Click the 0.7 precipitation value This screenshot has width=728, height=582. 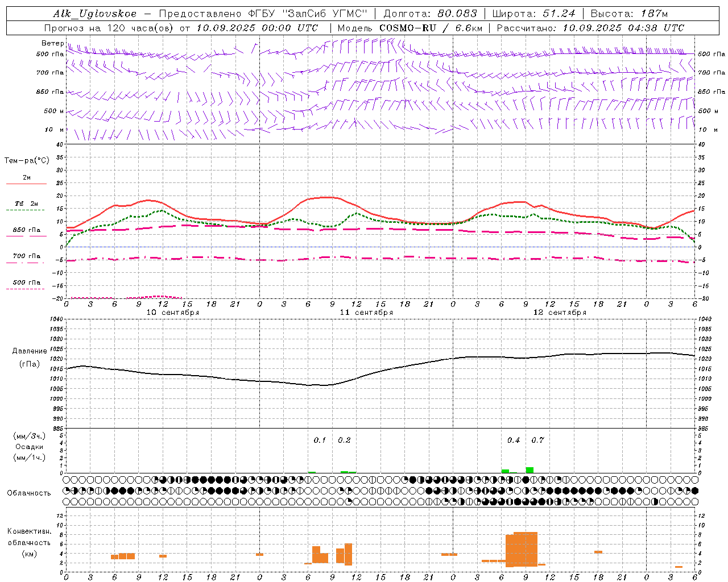[537, 440]
